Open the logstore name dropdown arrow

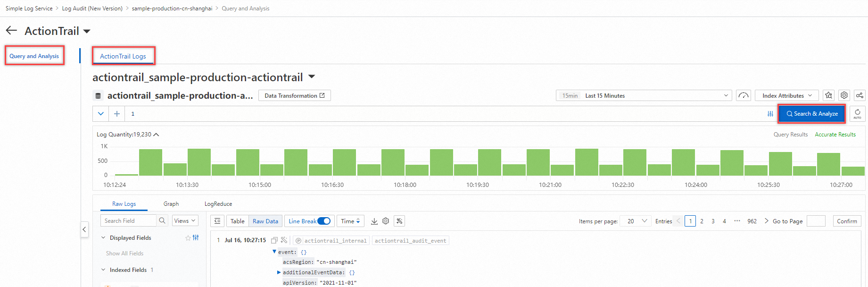click(312, 76)
